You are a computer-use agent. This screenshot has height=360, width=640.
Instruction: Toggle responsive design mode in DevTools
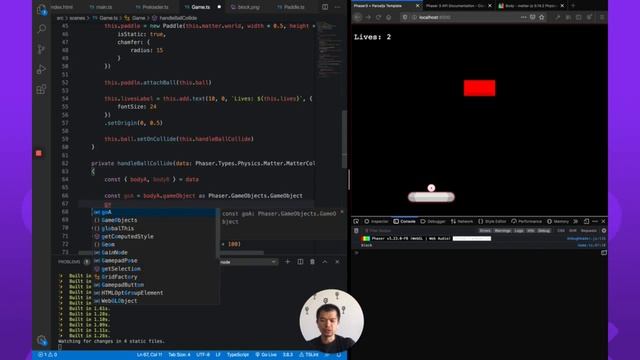pos(586,221)
